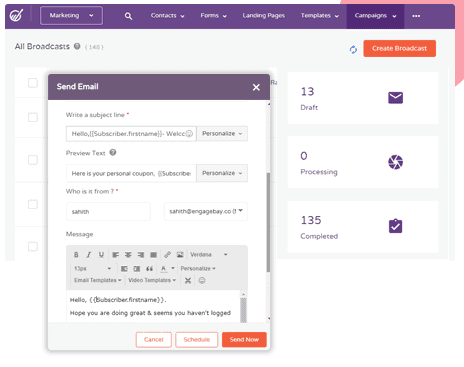Click into the message body text area
Image resolution: width=464 pixels, height=367 pixels.
coord(153,307)
